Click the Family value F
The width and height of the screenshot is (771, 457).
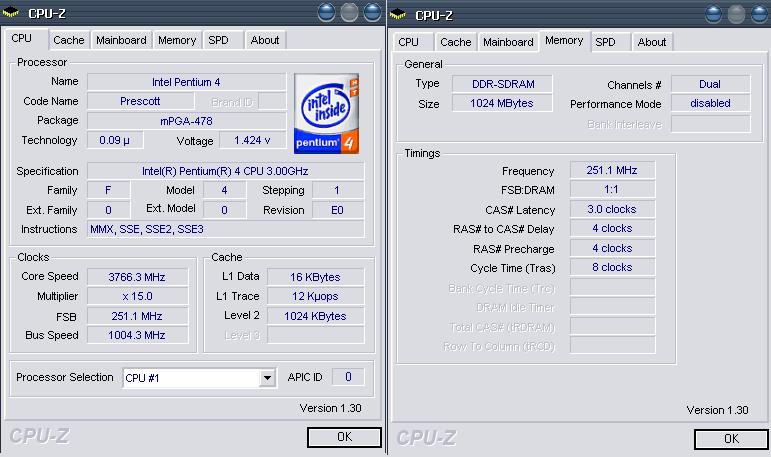tap(108, 190)
